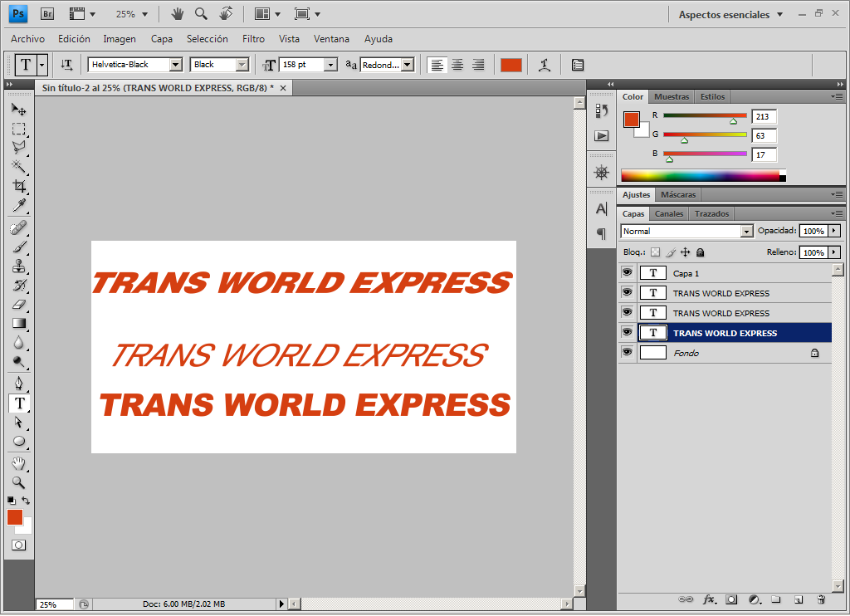This screenshot has width=850, height=616.
Task: Open the character and paragraph panel toggle
Action: click(578, 65)
